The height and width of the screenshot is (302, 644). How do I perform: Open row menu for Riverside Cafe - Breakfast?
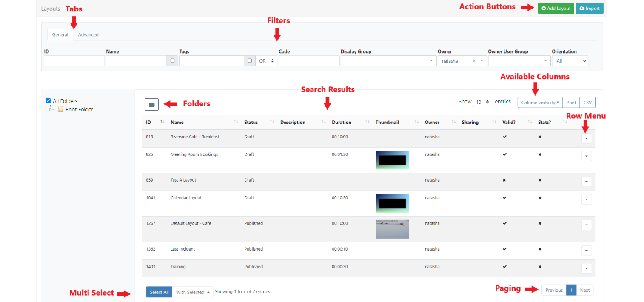point(586,138)
